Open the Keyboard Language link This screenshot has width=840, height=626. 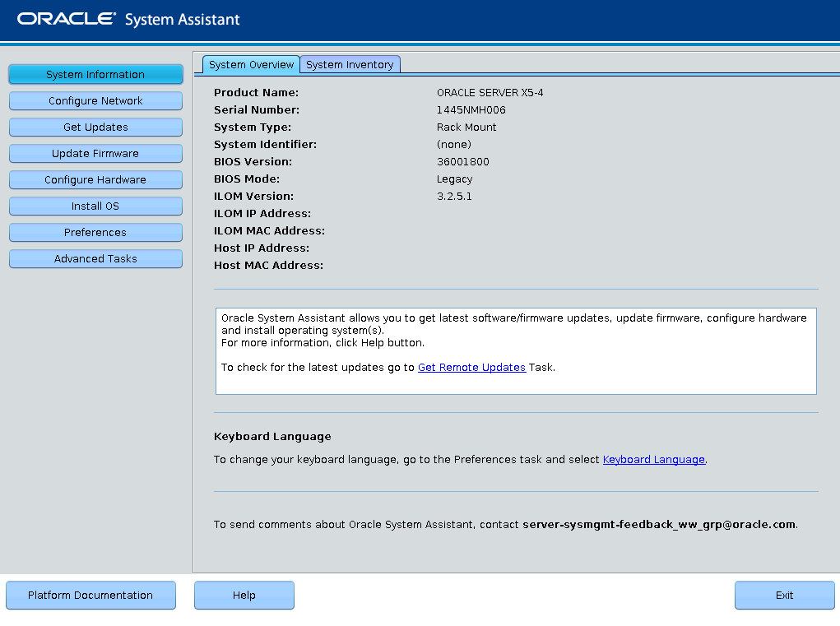pyautogui.click(x=653, y=460)
